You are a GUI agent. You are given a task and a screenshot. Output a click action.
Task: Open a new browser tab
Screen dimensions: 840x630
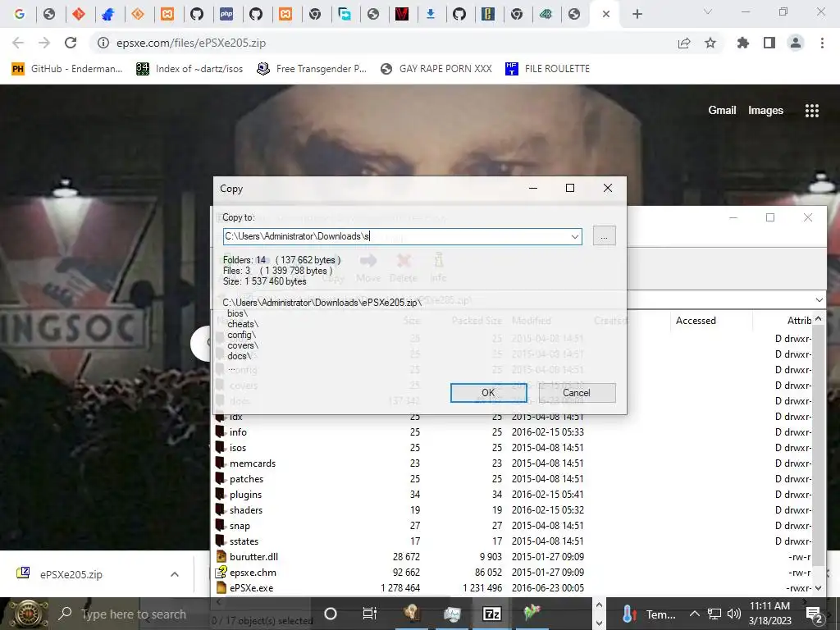(x=637, y=14)
